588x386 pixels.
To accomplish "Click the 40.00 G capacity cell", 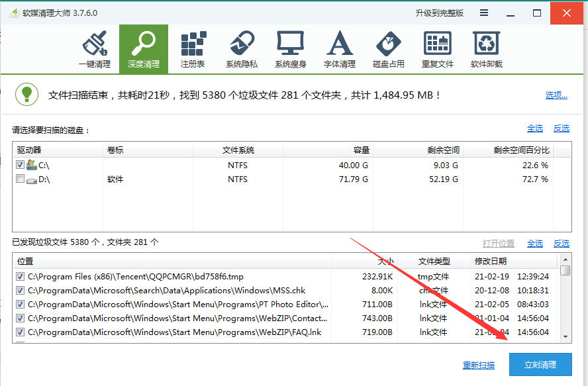I will tap(353, 165).
